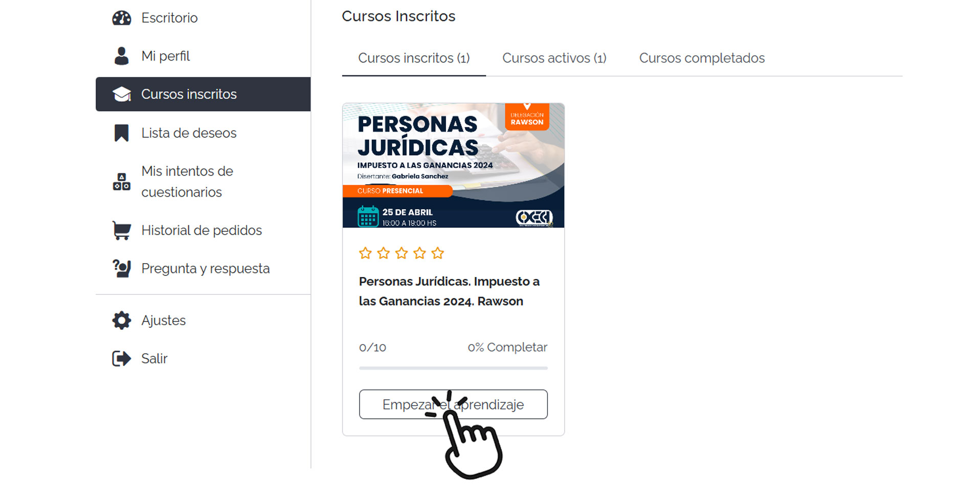Select the Cursos inscritos (1) tab

(x=414, y=58)
